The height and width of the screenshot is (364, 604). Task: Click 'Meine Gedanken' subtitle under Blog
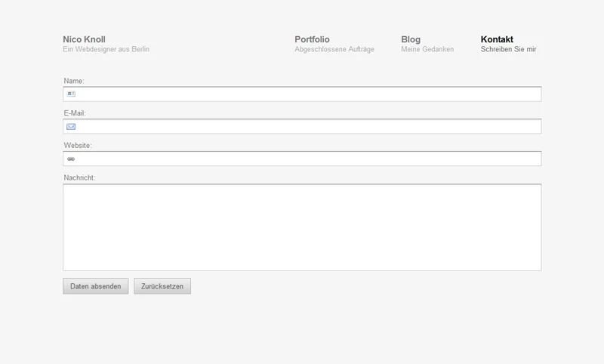[x=427, y=50]
